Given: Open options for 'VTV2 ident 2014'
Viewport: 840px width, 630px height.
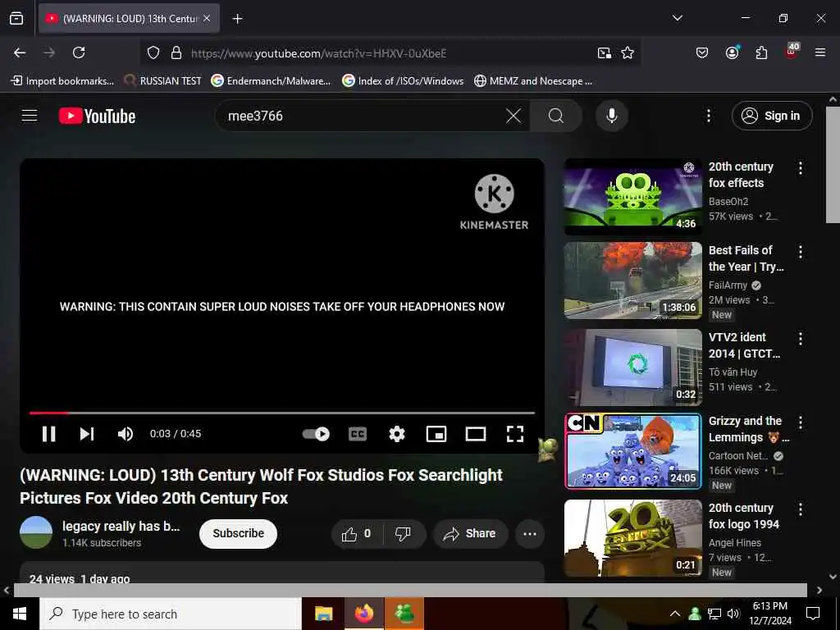Looking at the screenshot, I should coord(801,339).
